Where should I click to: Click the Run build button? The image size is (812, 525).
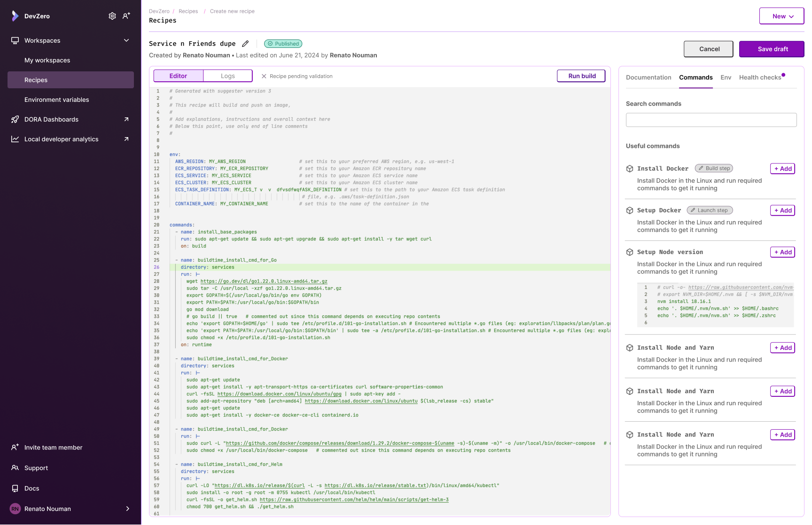click(581, 76)
